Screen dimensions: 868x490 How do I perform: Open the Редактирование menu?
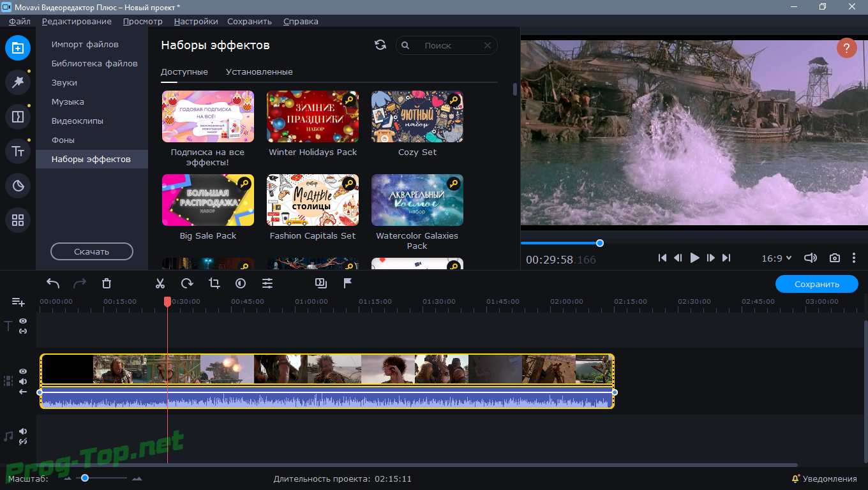(77, 21)
